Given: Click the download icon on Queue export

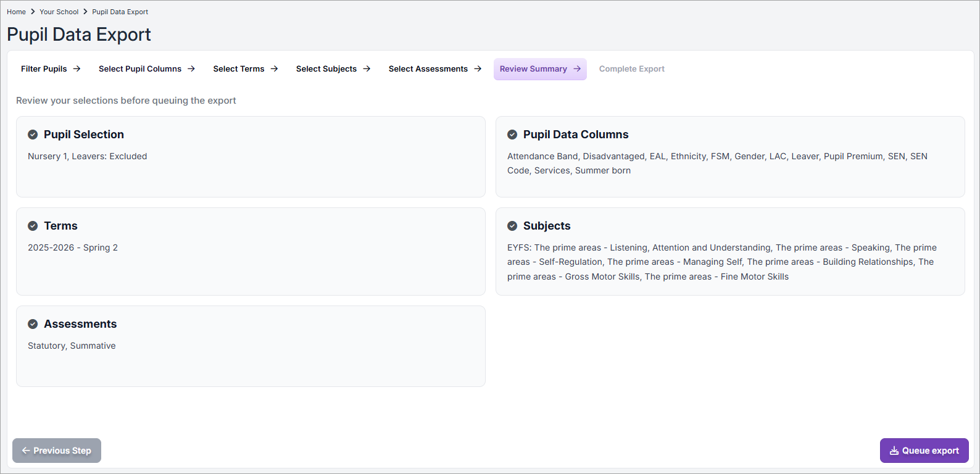Looking at the screenshot, I should click(x=894, y=451).
